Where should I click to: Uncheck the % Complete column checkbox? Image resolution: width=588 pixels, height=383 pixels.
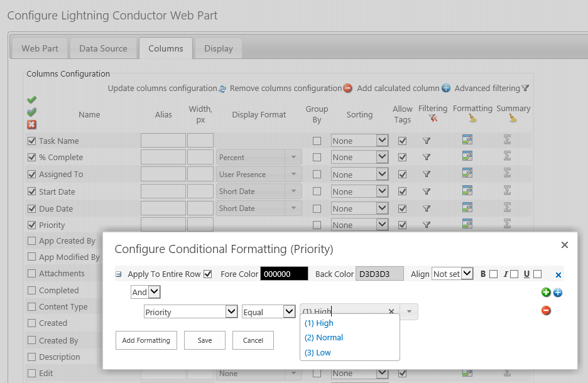[x=31, y=158]
